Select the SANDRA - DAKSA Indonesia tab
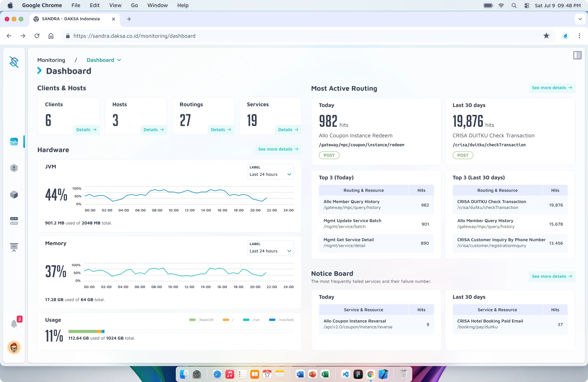Viewport: 588px width, 382px height. point(75,19)
